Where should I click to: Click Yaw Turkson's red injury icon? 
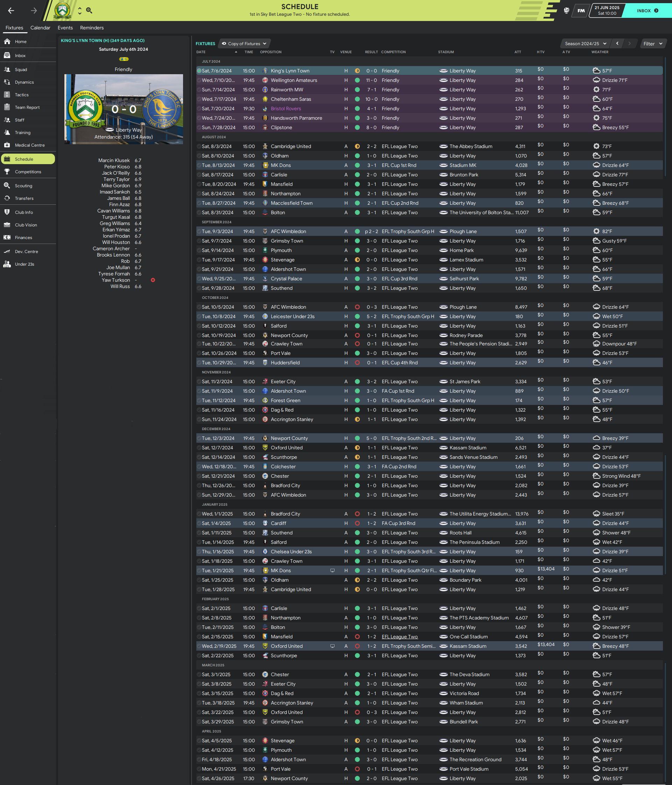click(x=153, y=280)
